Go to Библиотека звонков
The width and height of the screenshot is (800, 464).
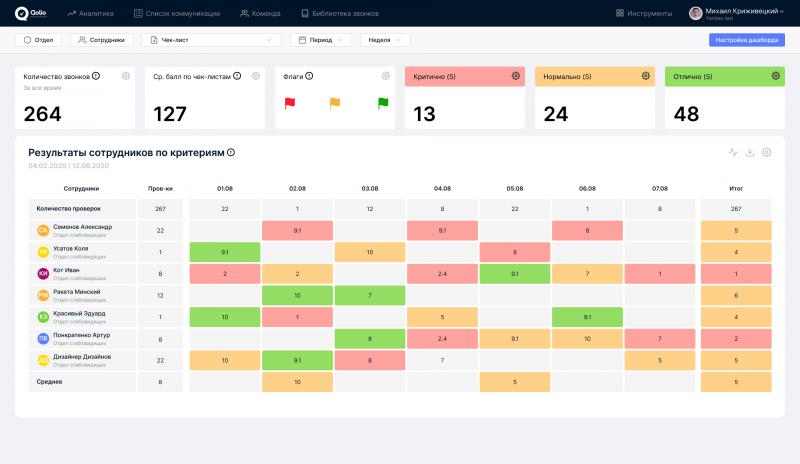339,13
